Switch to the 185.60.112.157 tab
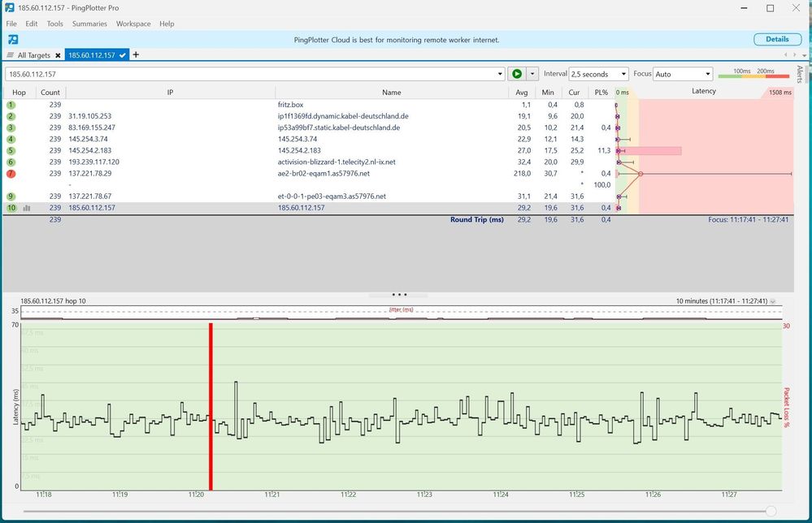812x523 pixels. click(93, 55)
